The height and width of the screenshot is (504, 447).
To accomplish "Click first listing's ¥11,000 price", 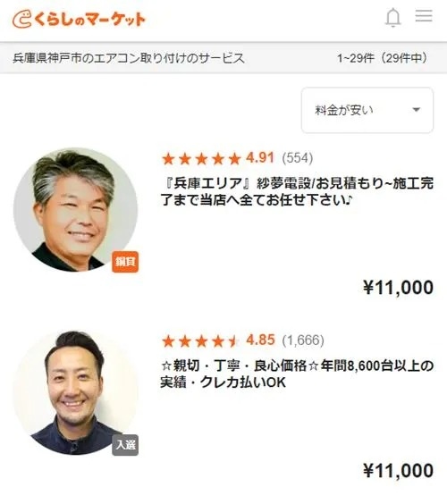I will [398, 288].
